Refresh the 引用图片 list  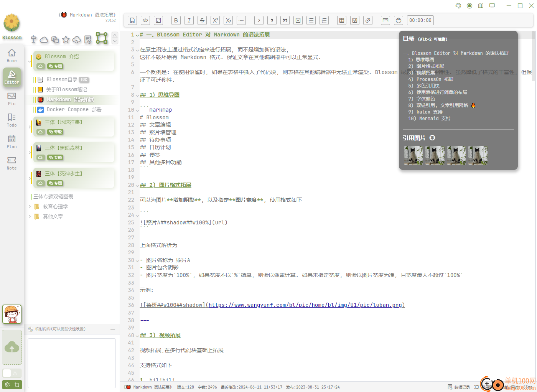point(432,138)
